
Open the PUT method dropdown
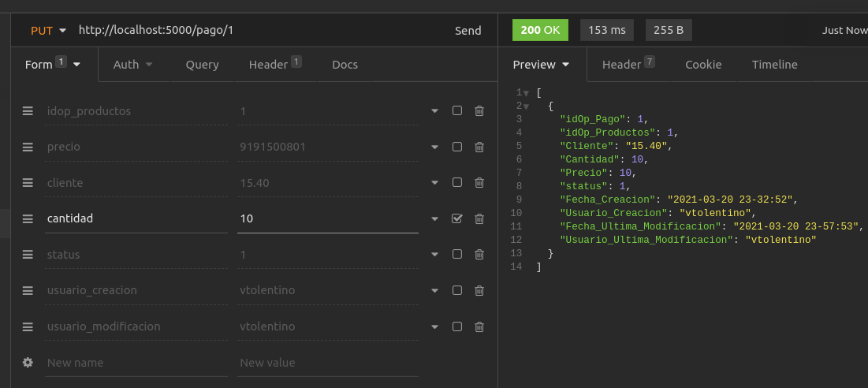coord(49,31)
